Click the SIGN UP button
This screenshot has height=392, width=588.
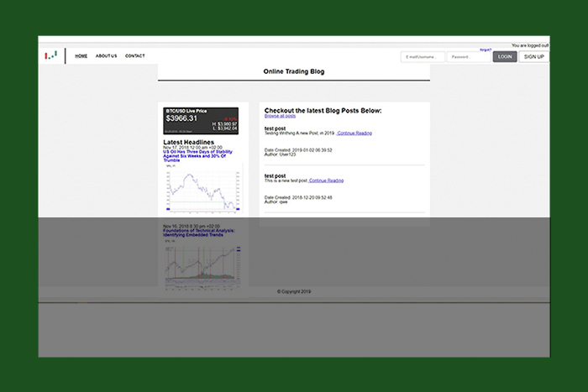point(534,56)
